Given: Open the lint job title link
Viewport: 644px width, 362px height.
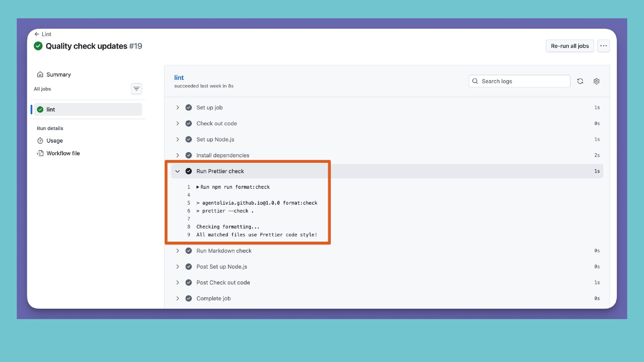Looking at the screenshot, I should [x=179, y=77].
